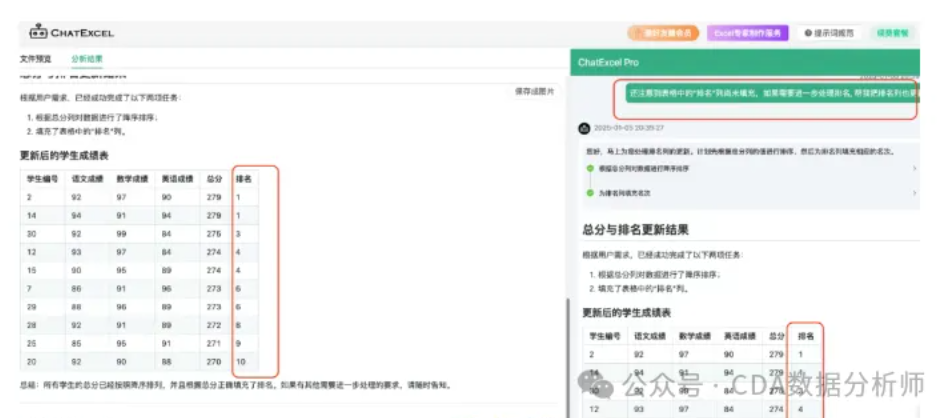Viewport: 952px width, 418px height.
Task: Click the 总分 header in the left table
Action: 214,179
